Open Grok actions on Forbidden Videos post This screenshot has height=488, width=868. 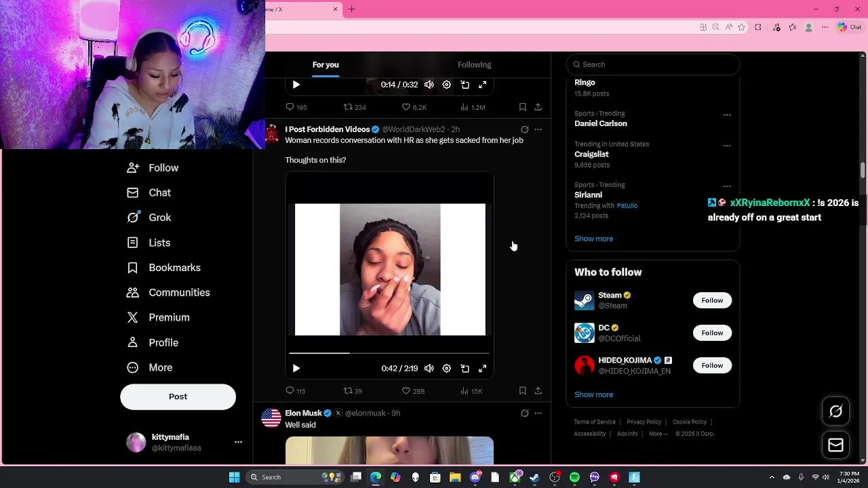(x=525, y=129)
